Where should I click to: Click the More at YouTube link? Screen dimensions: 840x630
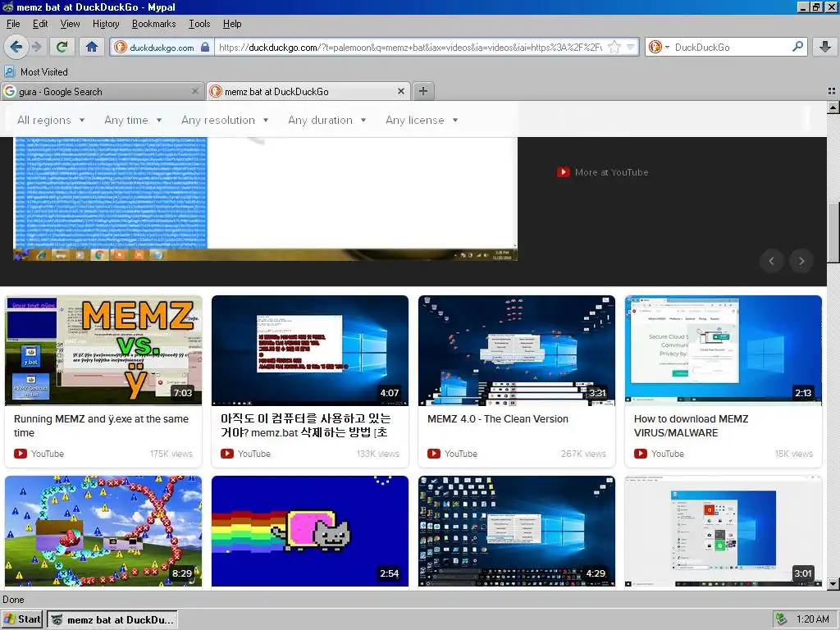[x=603, y=172]
